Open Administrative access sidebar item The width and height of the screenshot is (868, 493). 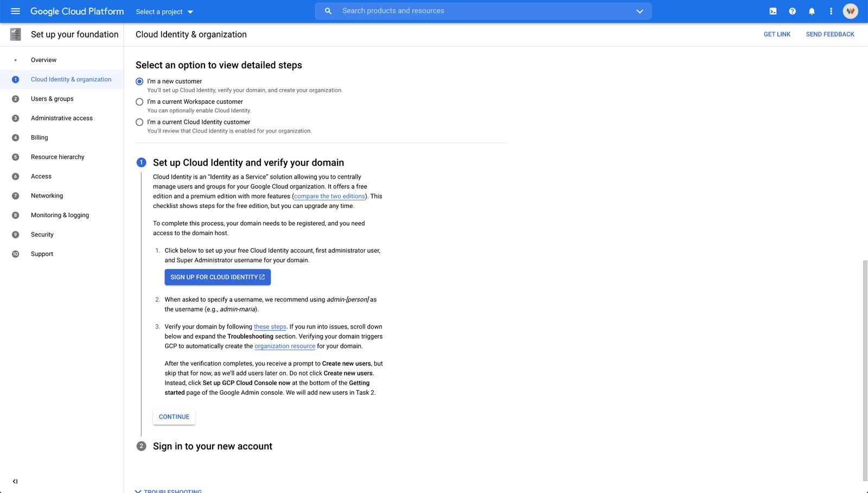62,118
